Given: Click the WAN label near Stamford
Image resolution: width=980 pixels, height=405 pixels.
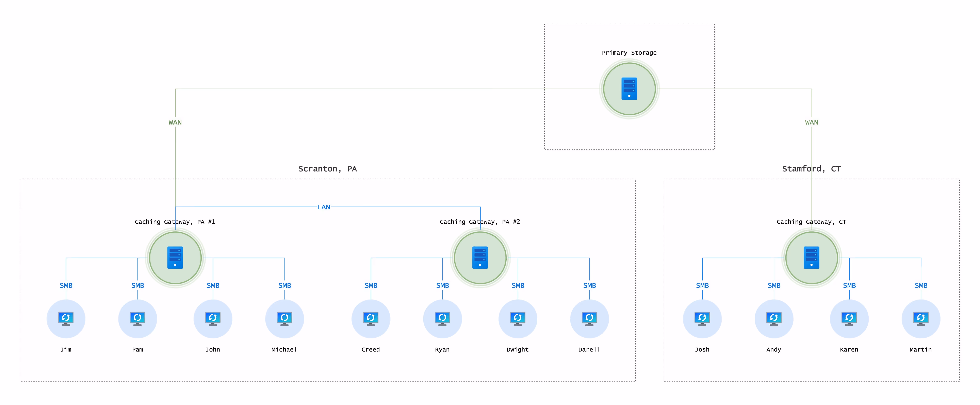Looking at the screenshot, I should [812, 122].
